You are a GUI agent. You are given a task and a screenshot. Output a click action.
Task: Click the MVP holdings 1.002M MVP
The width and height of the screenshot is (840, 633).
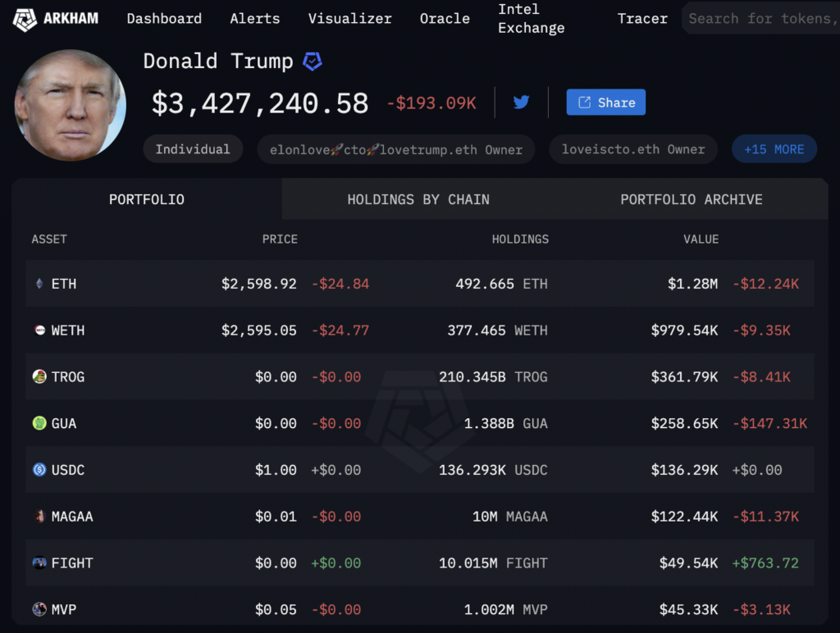505,610
